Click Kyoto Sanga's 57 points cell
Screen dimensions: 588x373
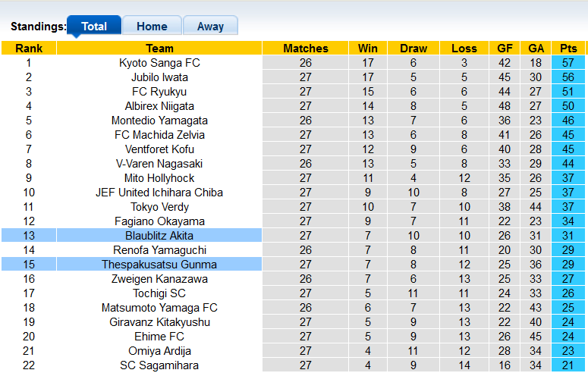[x=567, y=63]
